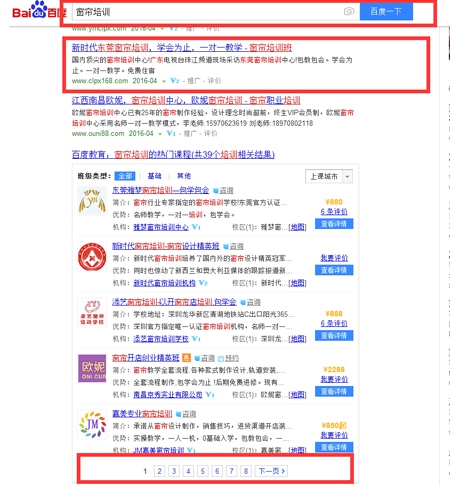Open the 东莞雅梦 course logo thumbnail

point(92,201)
